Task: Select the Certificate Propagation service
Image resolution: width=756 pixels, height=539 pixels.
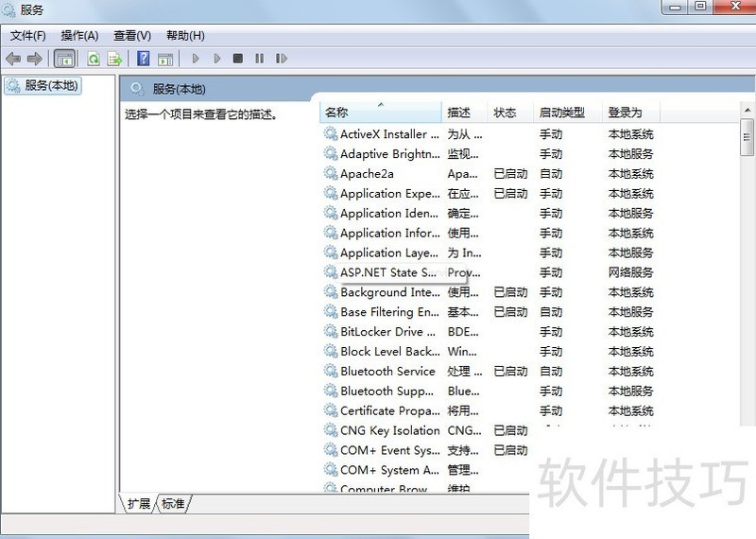Action: [490, 411]
